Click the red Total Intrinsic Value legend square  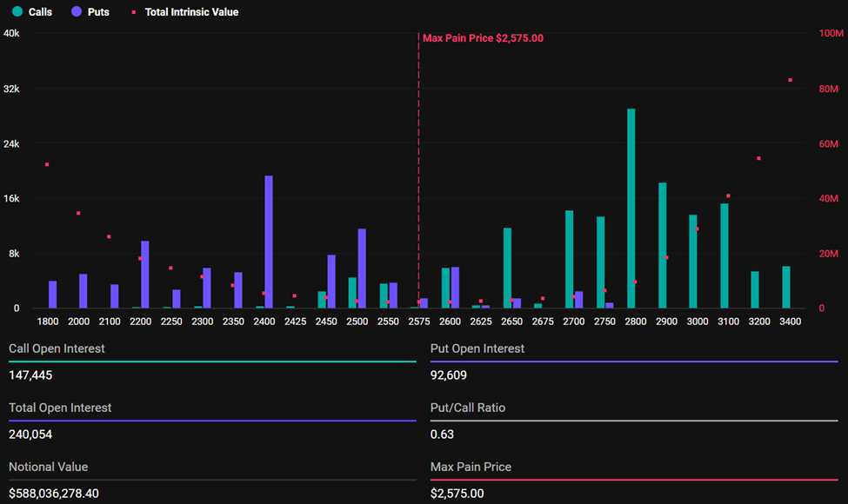[133, 12]
